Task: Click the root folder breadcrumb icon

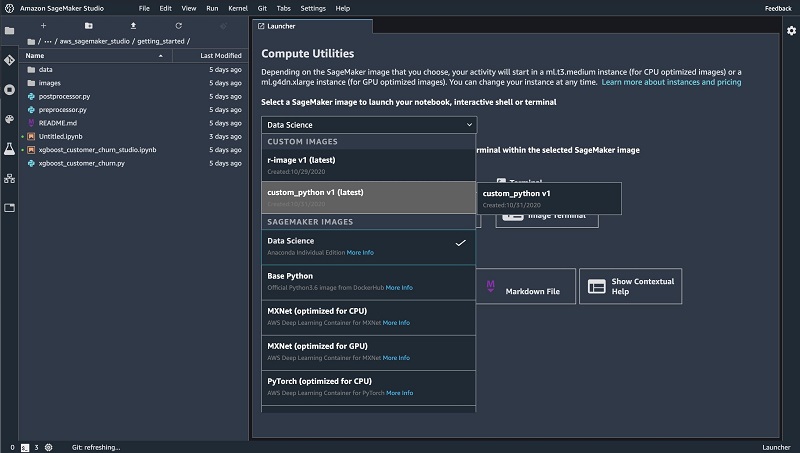Action: coord(31,41)
